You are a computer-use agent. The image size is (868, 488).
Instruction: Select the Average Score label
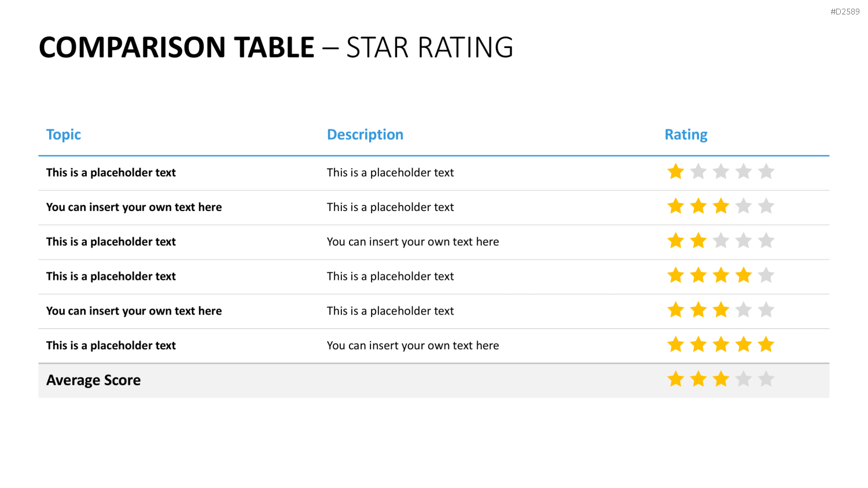(93, 380)
